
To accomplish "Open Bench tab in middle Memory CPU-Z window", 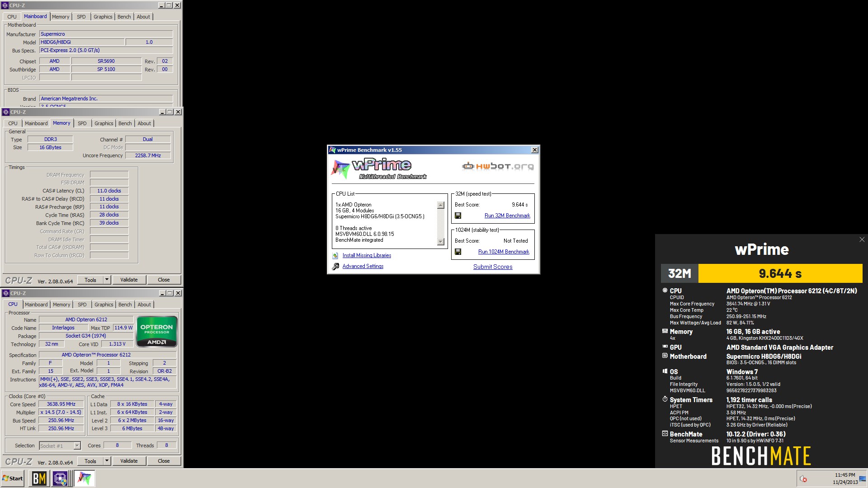I will [125, 123].
